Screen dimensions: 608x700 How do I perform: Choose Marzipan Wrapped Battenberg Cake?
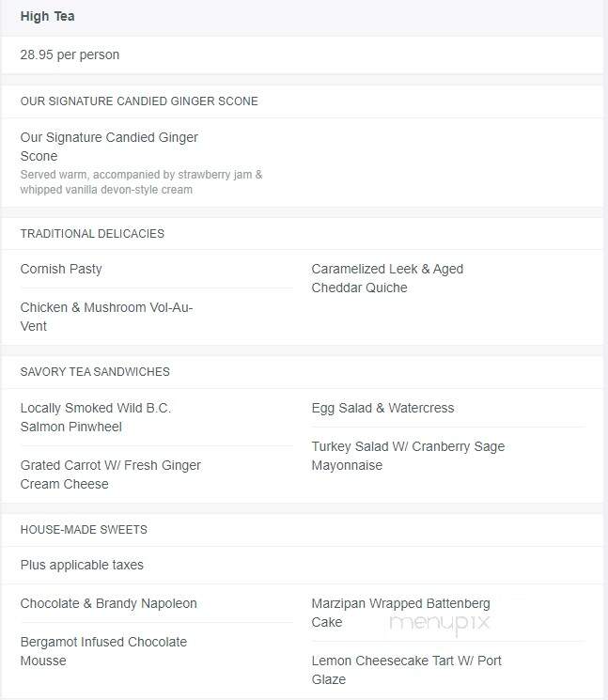[401, 613]
